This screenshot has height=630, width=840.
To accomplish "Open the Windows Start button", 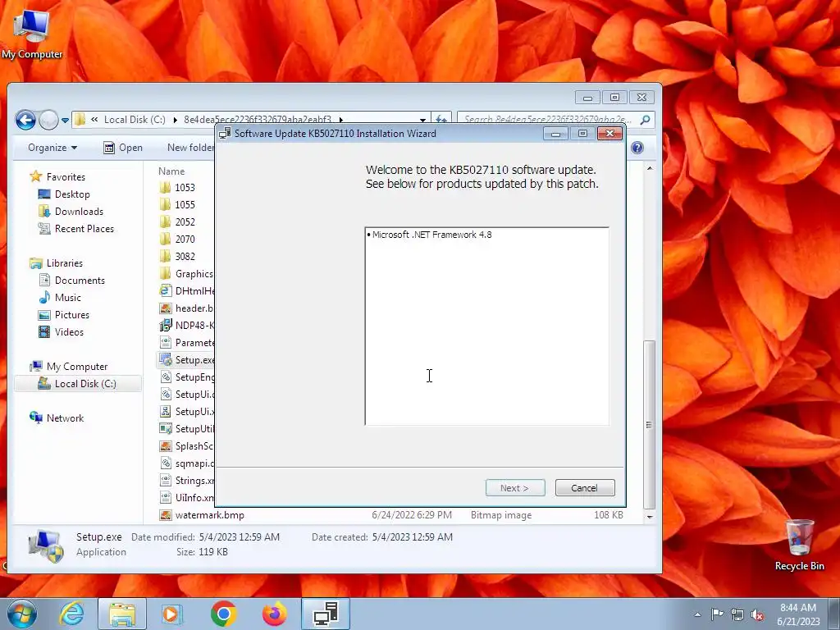I will click(21, 614).
